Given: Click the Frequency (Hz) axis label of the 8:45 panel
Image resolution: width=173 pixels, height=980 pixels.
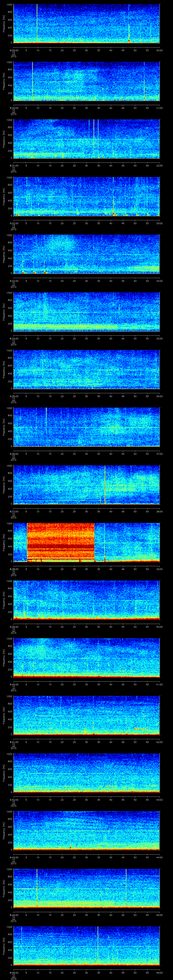Looking at the screenshot, I should pos(4,946).
